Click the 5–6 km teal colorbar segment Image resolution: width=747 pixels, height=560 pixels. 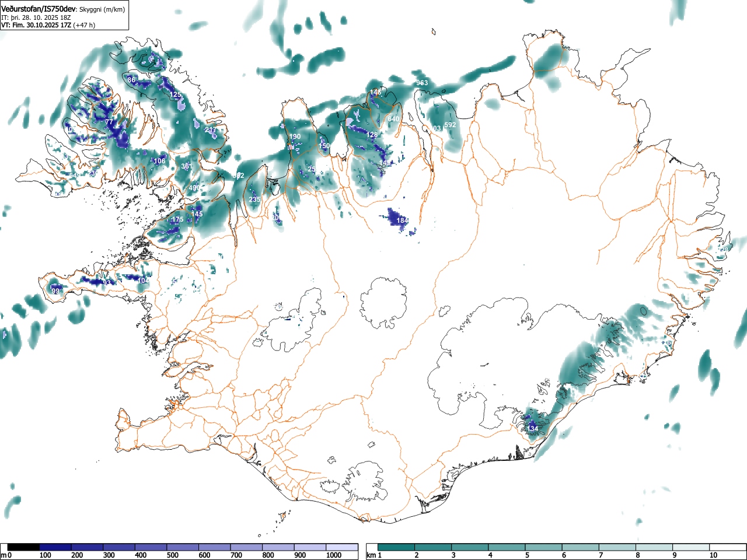tap(543, 547)
